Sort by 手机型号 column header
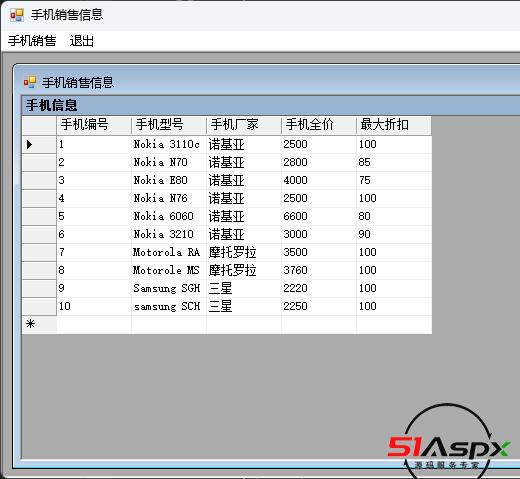Viewport: 520px width, 479px height. [x=169, y=125]
